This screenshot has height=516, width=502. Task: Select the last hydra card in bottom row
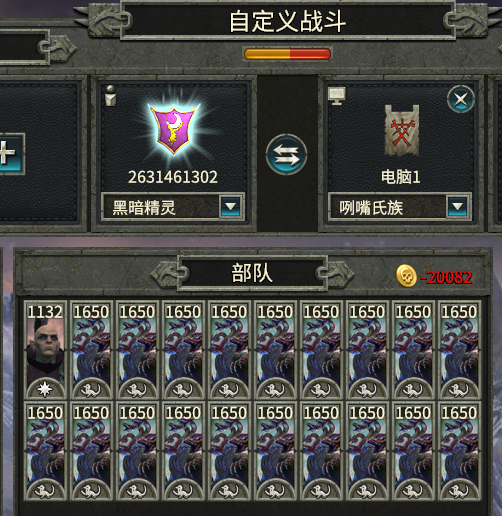point(459,451)
